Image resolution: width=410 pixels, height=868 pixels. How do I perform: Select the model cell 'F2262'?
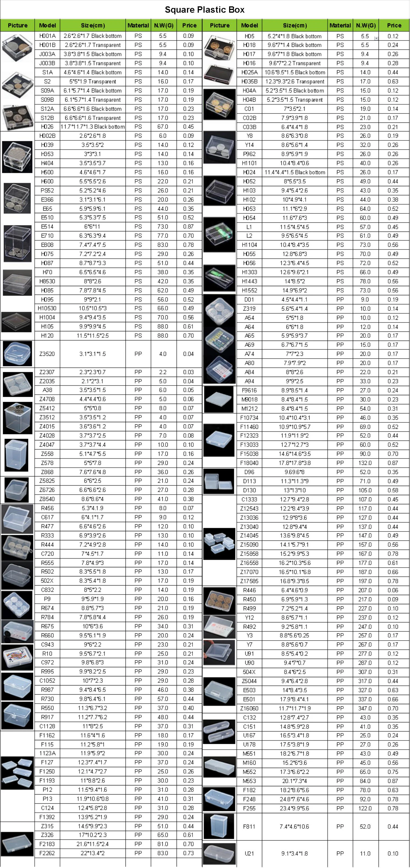click(x=47, y=853)
